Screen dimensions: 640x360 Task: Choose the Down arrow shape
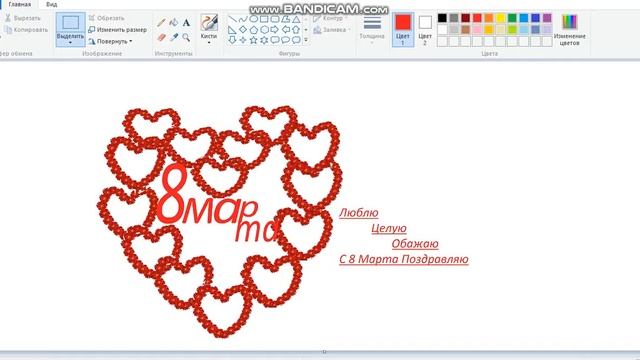point(232,40)
